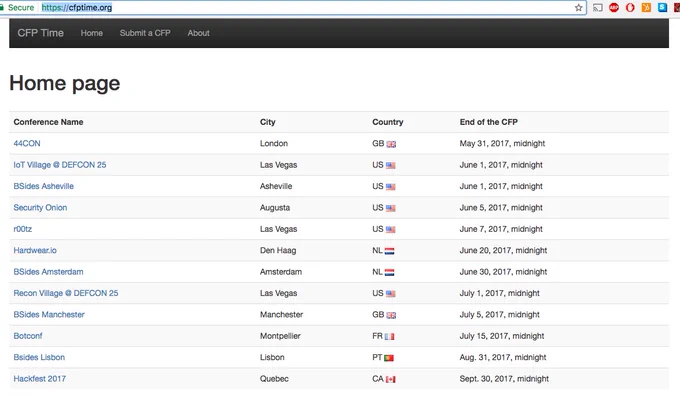
Task: Click the June 20, 2017, midnight date
Action: tap(503, 250)
